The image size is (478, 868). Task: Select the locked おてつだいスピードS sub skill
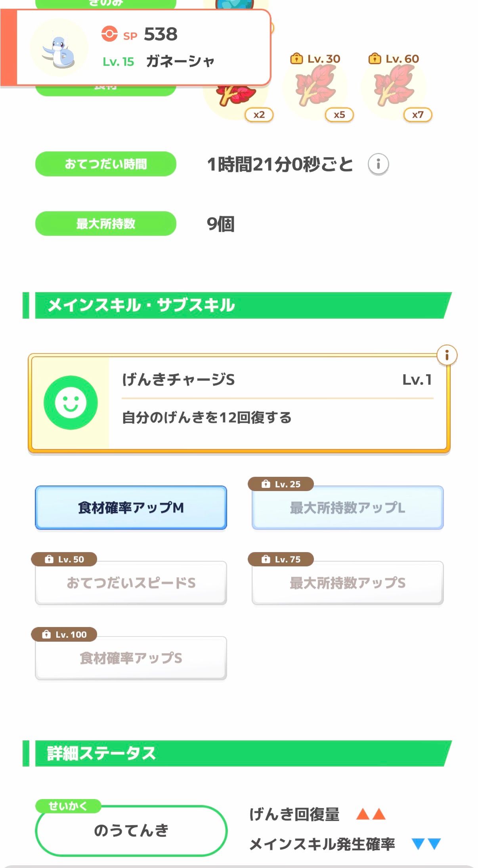click(131, 583)
